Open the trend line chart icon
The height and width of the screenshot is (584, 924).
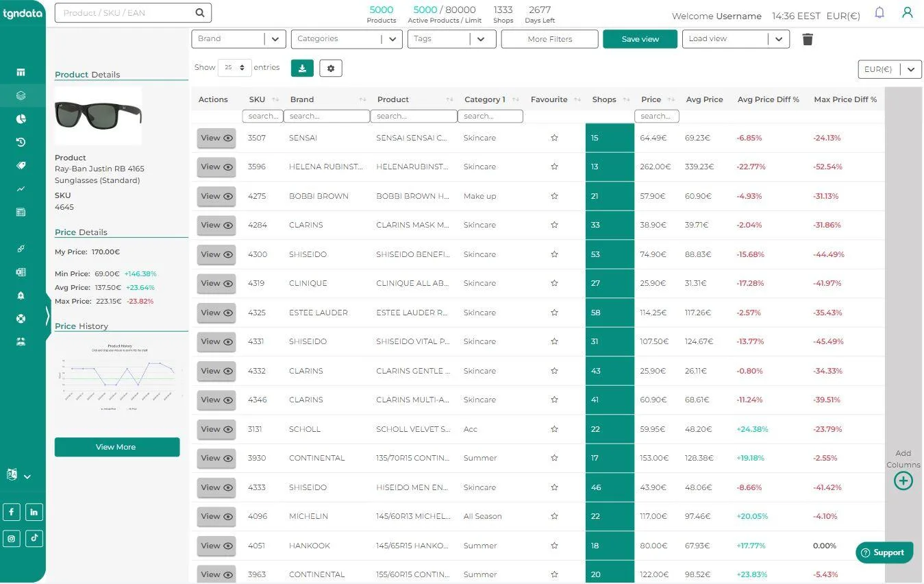pos(21,188)
